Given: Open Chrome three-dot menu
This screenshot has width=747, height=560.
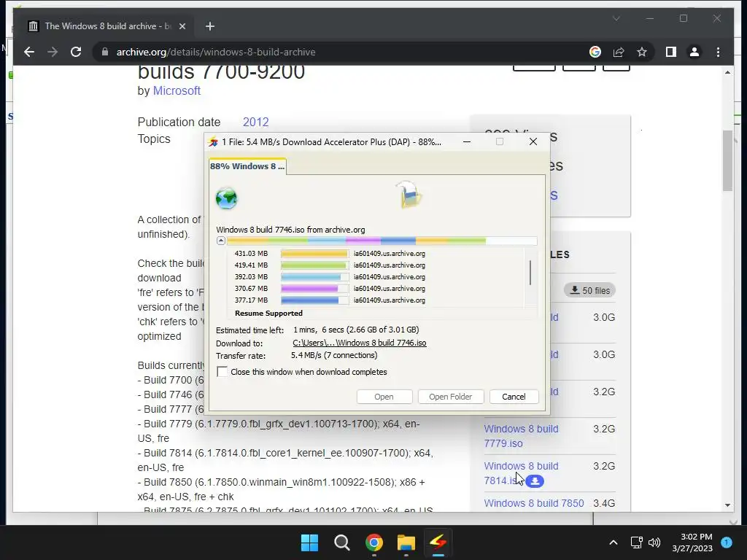Looking at the screenshot, I should [x=718, y=52].
